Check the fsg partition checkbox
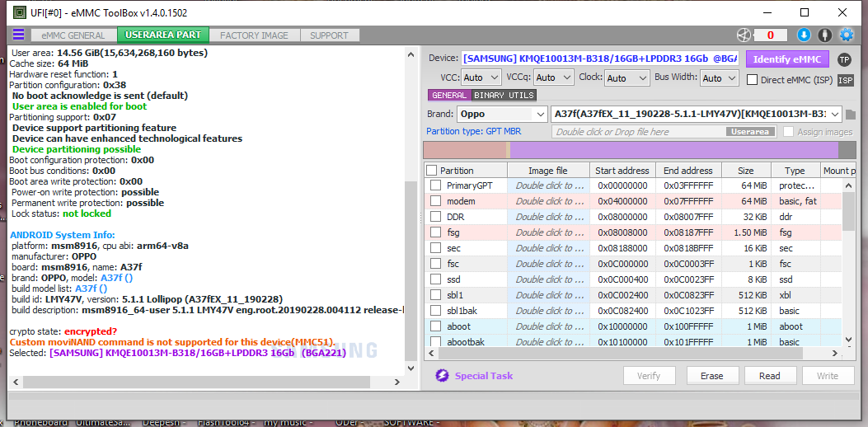Screen dimensions: 868x427 pos(436,232)
